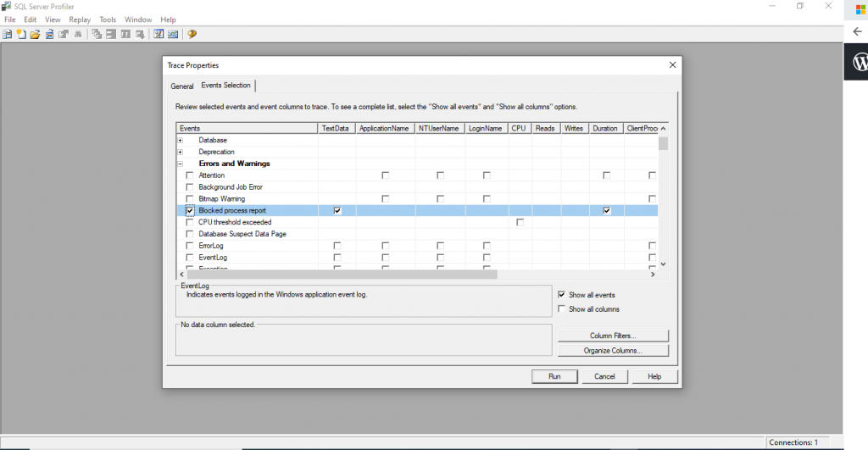The width and height of the screenshot is (868, 450).
Task: Click horizontal scroll left arrow
Action: [181, 274]
